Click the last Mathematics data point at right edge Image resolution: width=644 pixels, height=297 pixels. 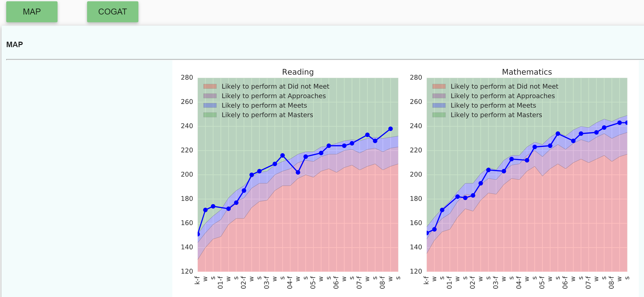(627, 123)
